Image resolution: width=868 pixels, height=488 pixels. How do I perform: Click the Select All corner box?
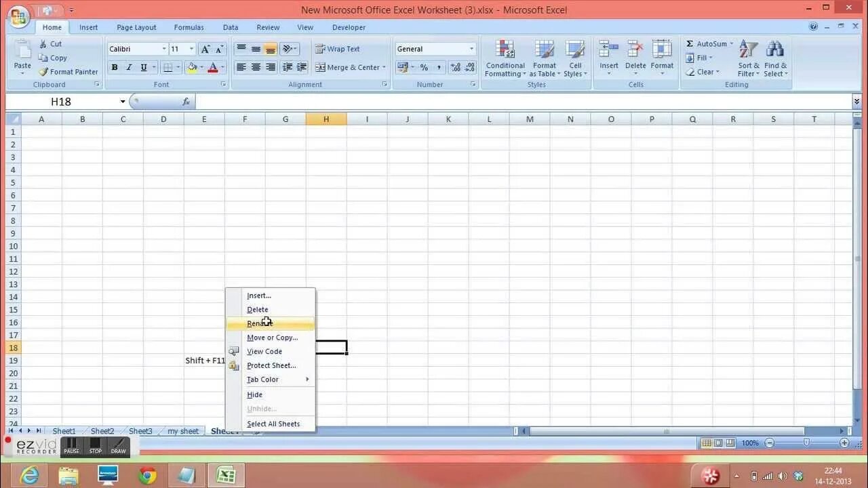point(14,119)
